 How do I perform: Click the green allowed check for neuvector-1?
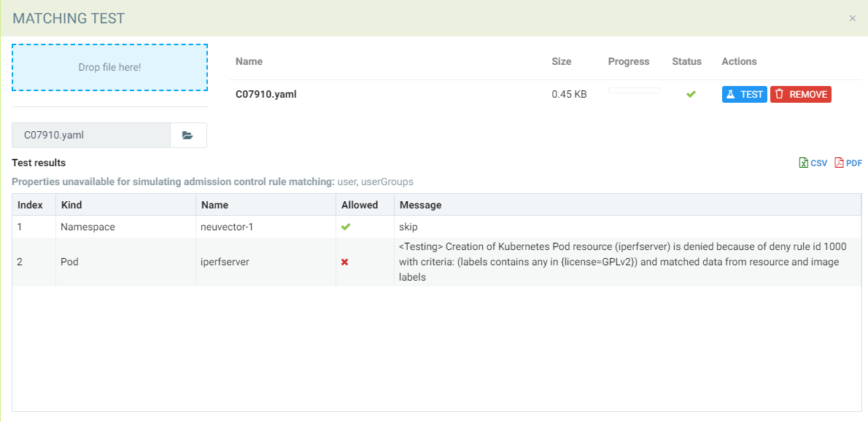coord(346,227)
